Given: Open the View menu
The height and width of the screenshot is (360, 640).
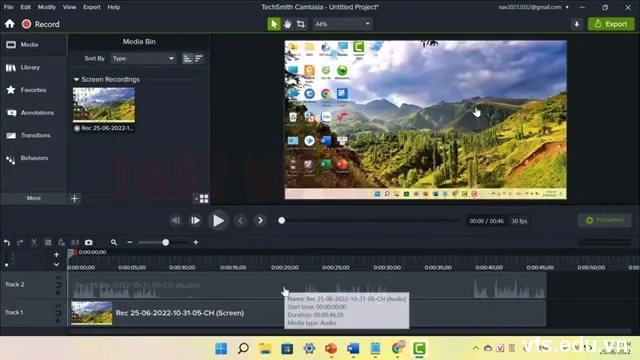Looking at the screenshot, I should (x=69, y=7).
